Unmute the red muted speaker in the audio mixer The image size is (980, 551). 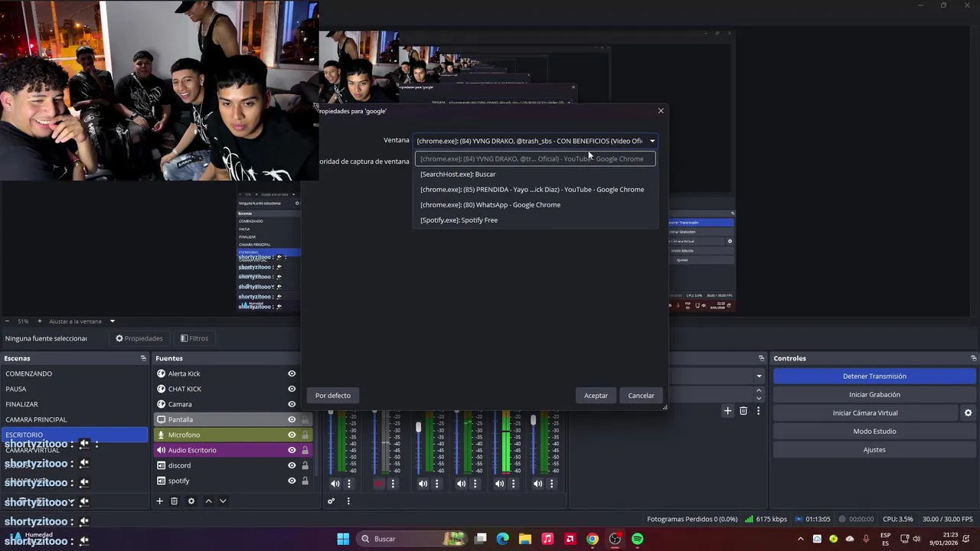(379, 484)
